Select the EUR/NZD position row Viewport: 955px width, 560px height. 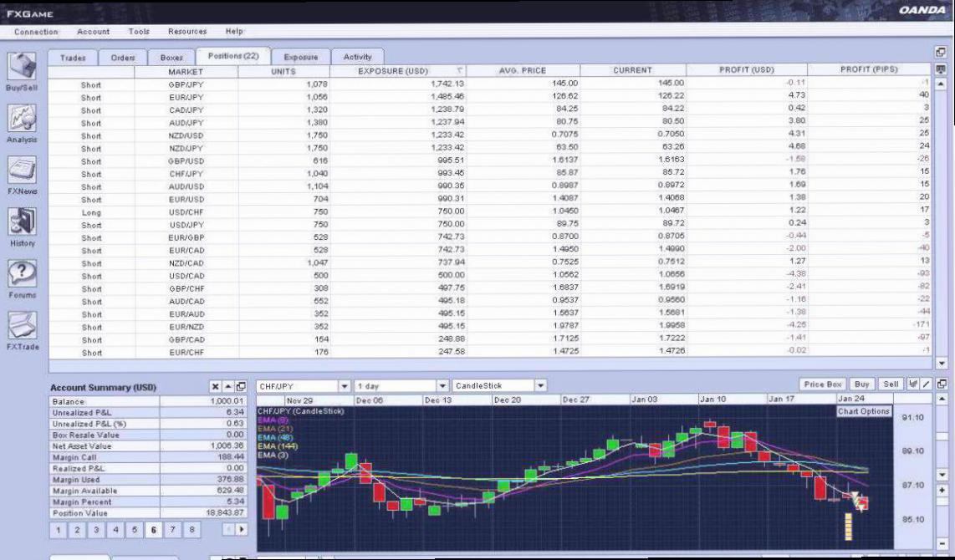tap(490, 326)
